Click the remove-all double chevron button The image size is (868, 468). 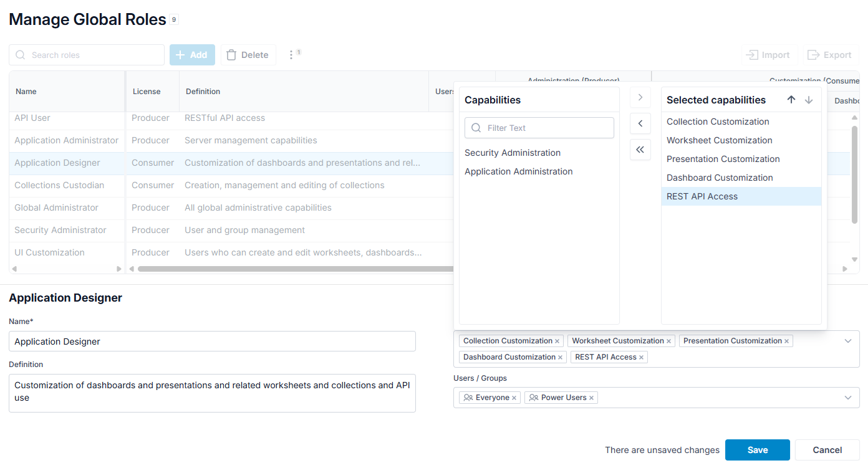(640, 150)
